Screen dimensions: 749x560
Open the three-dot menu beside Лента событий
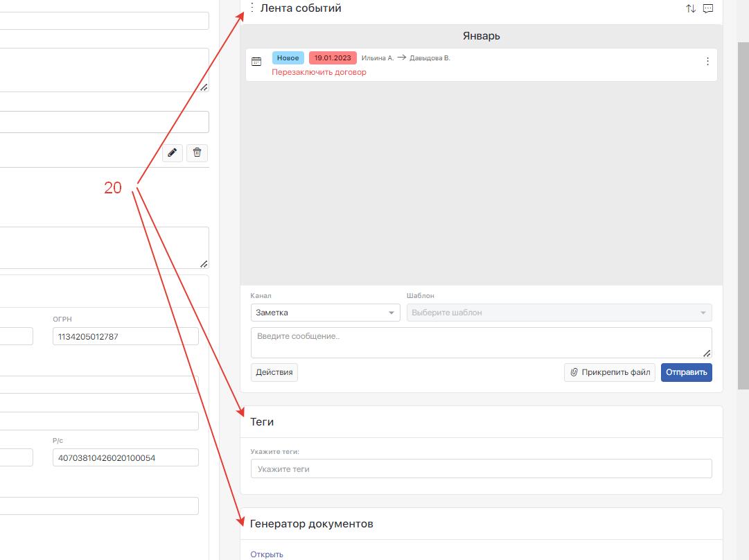coord(252,8)
